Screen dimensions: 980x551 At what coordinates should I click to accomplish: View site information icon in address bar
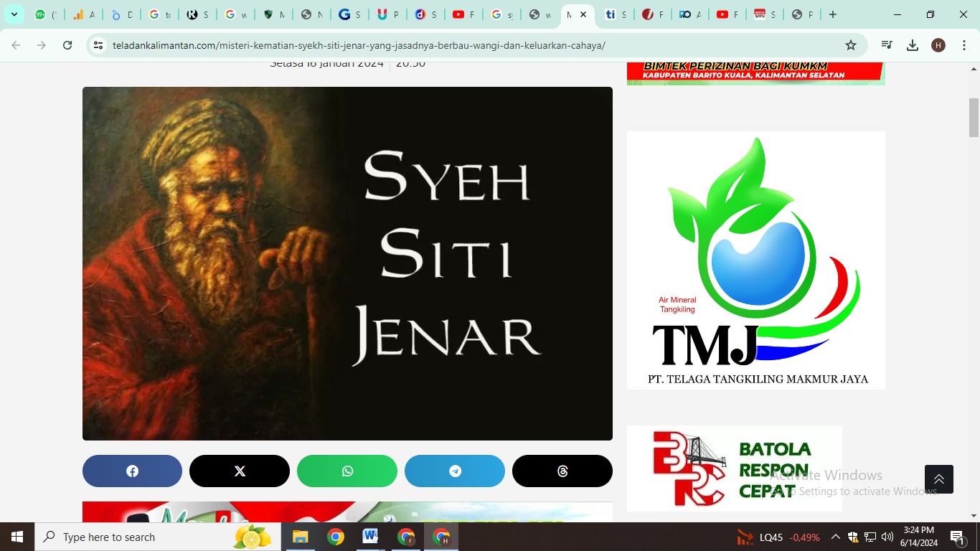click(x=99, y=45)
